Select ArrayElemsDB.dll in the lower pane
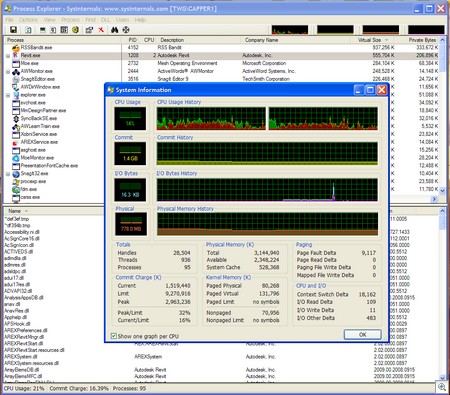 [22, 370]
